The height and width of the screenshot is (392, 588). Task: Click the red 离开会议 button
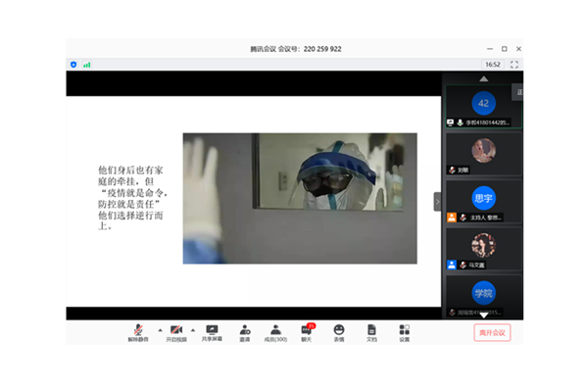tap(492, 332)
